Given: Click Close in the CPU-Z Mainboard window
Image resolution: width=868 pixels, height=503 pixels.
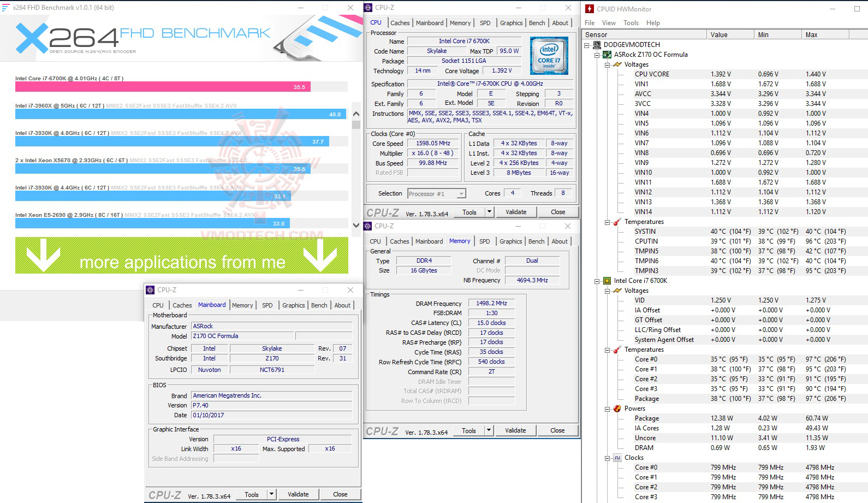Looking at the screenshot, I should 340,494.
